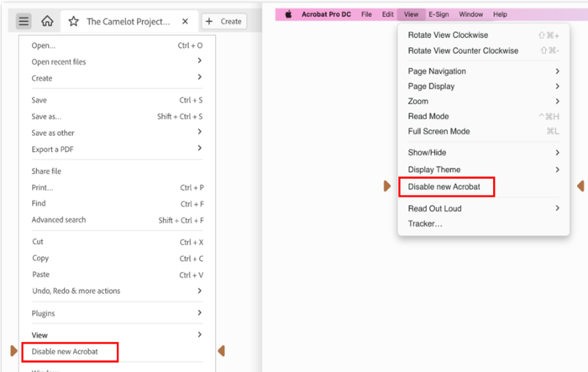Expand Page Navigation submenu

pyautogui.click(x=484, y=71)
